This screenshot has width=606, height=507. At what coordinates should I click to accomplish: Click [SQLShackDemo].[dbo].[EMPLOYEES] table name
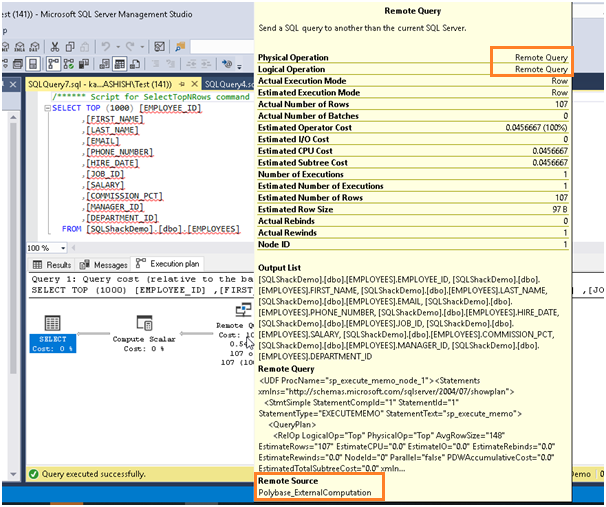163,229
